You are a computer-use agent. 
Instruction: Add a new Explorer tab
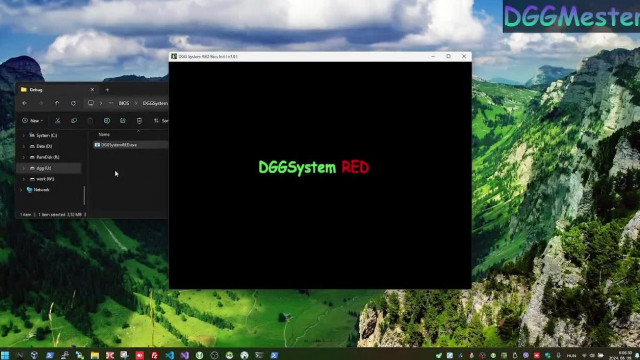coord(107,90)
